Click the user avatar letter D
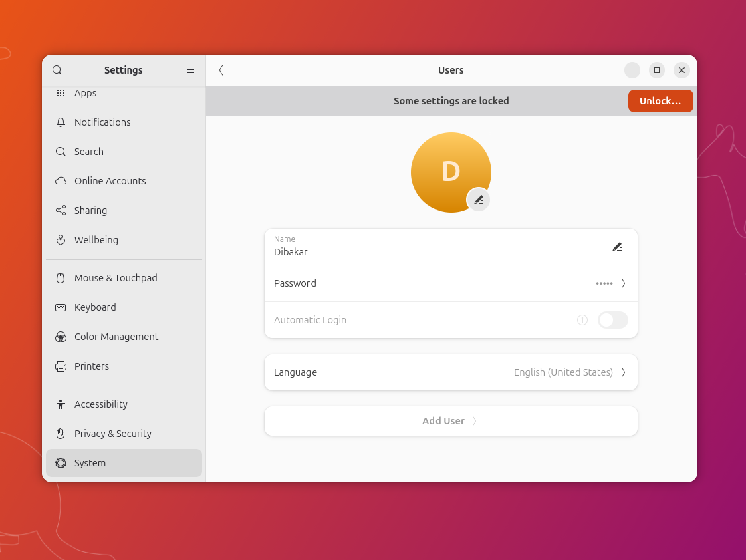 pyautogui.click(x=451, y=172)
